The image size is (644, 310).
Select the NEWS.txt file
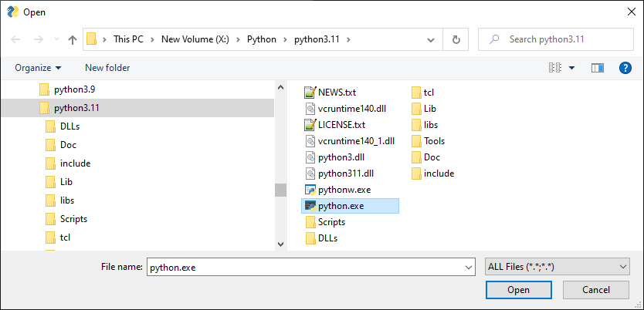(337, 93)
